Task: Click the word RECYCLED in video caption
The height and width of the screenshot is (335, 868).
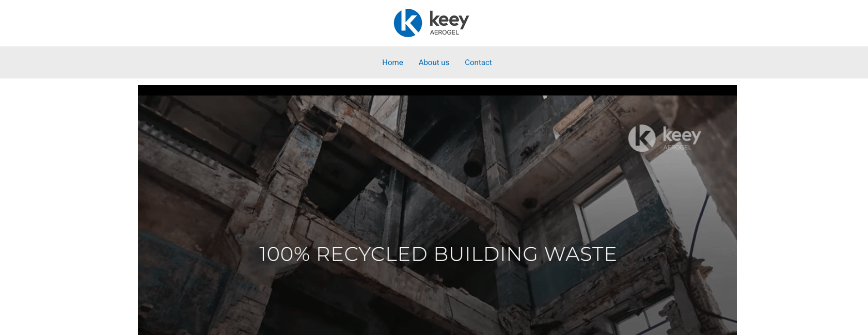Action: coord(372,254)
